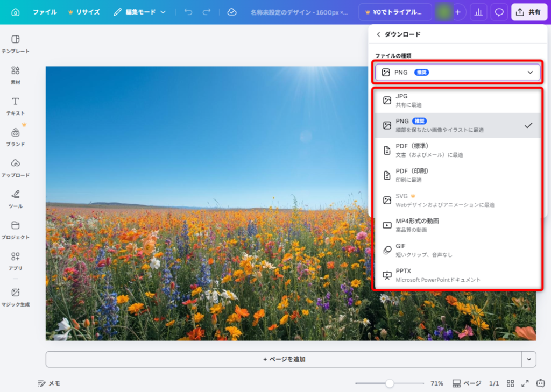Expand add page options chevron
The image size is (551, 392).
[x=529, y=359]
